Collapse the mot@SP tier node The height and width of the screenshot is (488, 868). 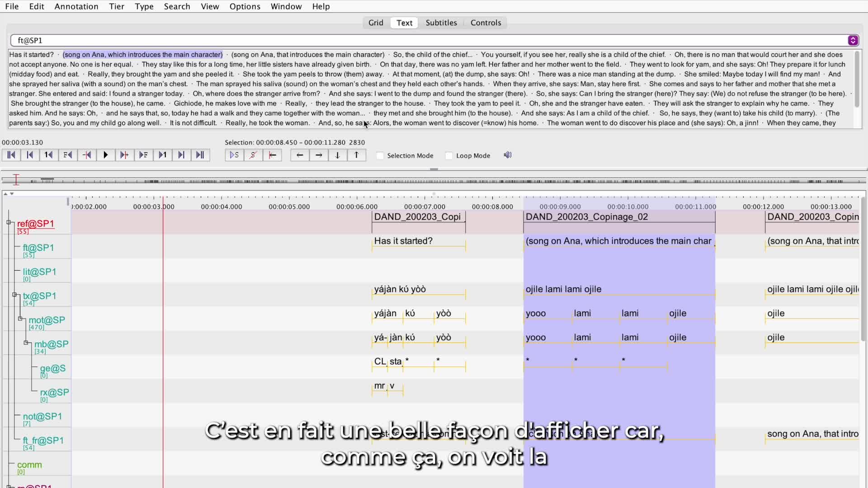pyautogui.click(x=20, y=319)
